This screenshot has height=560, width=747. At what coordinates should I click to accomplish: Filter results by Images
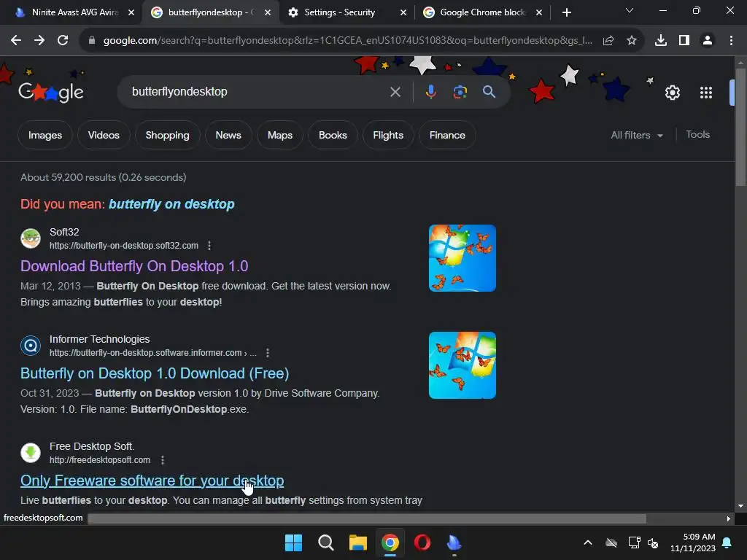(x=45, y=135)
